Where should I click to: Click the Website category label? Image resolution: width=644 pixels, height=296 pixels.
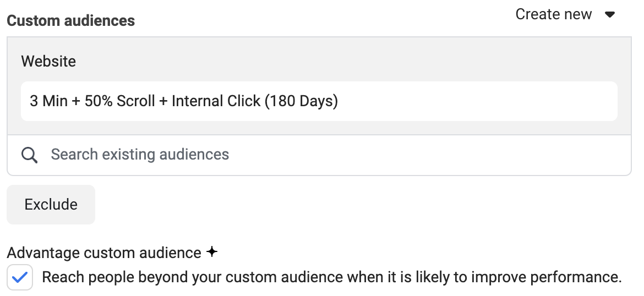coord(48,61)
